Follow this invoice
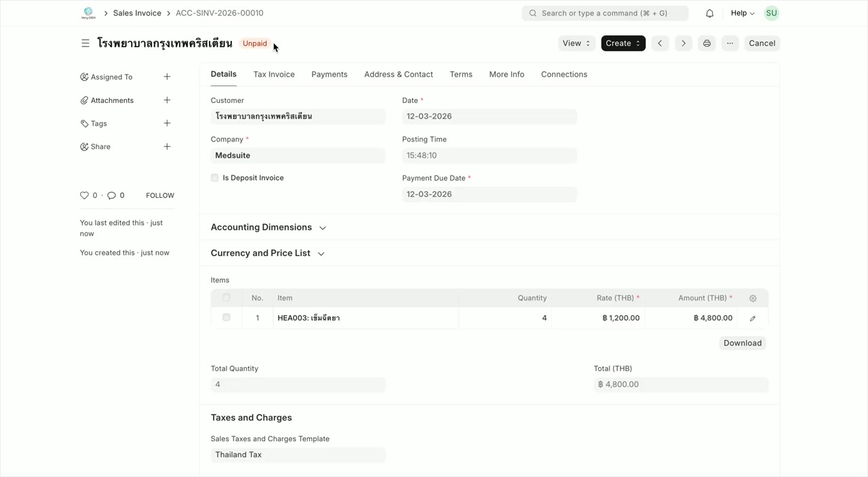Image resolution: width=868 pixels, height=477 pixels. tap(159, 195)
